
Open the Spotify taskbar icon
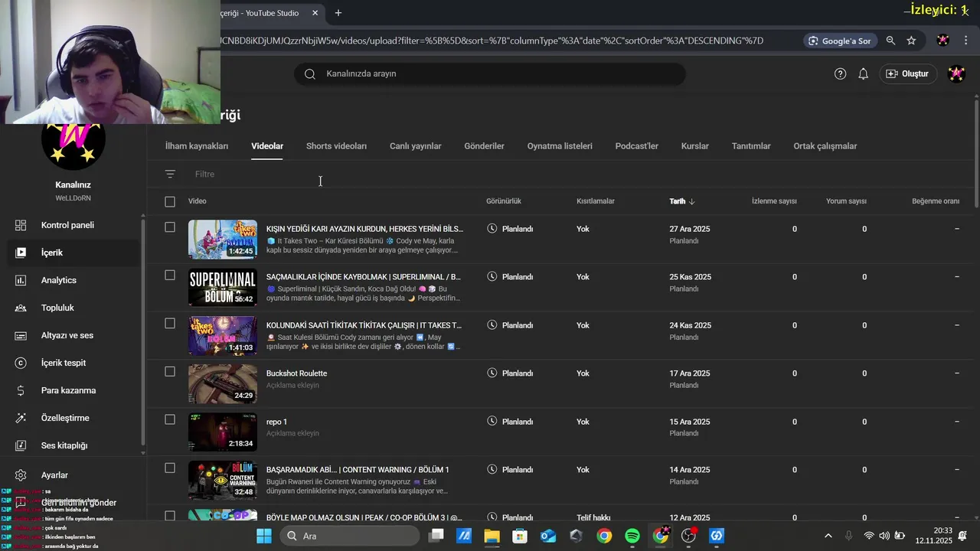pos(632,536)
